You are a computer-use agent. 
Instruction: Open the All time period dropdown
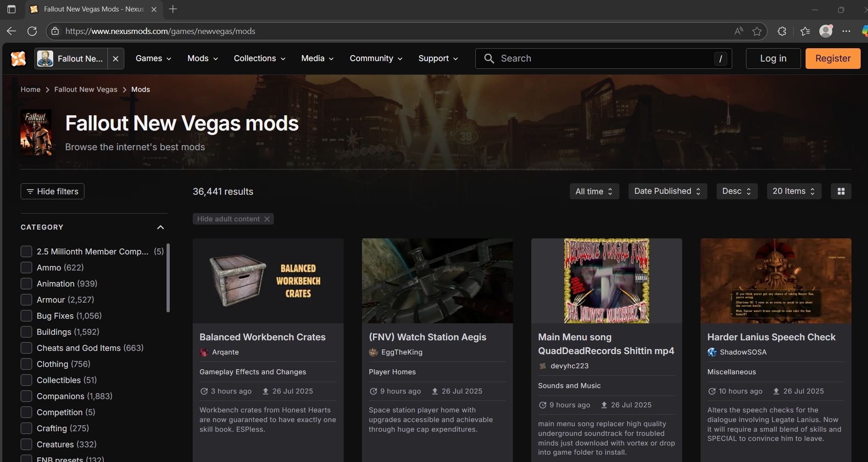pyautogui.click(x=594, y=192)
